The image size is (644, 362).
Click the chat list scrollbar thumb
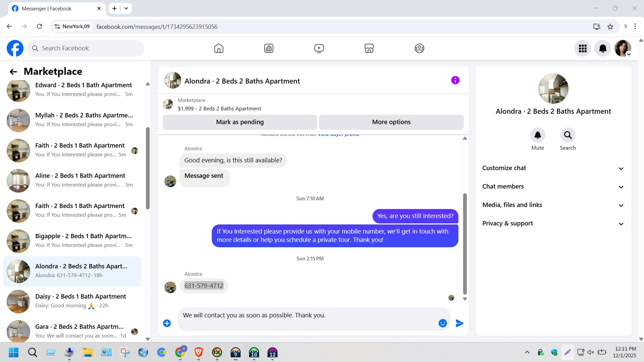click(x=148, y=168)
